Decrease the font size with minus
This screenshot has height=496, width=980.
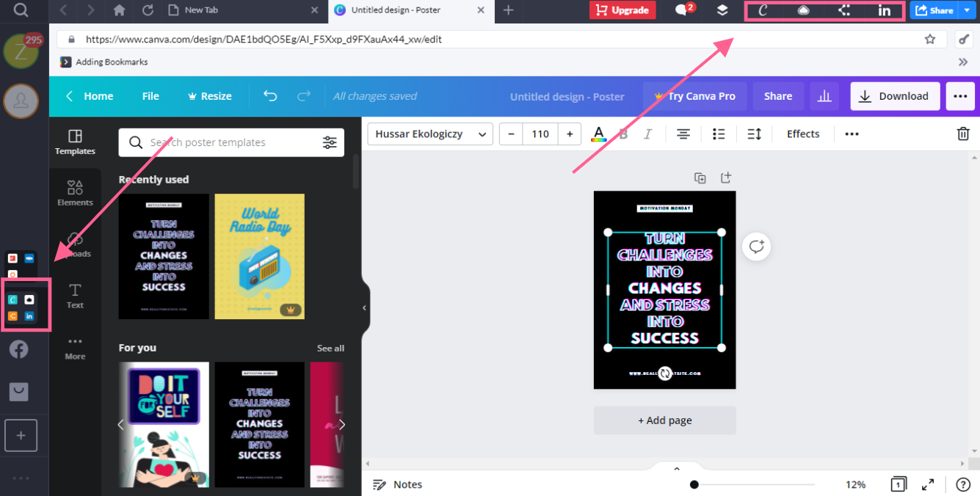point(511,134)
